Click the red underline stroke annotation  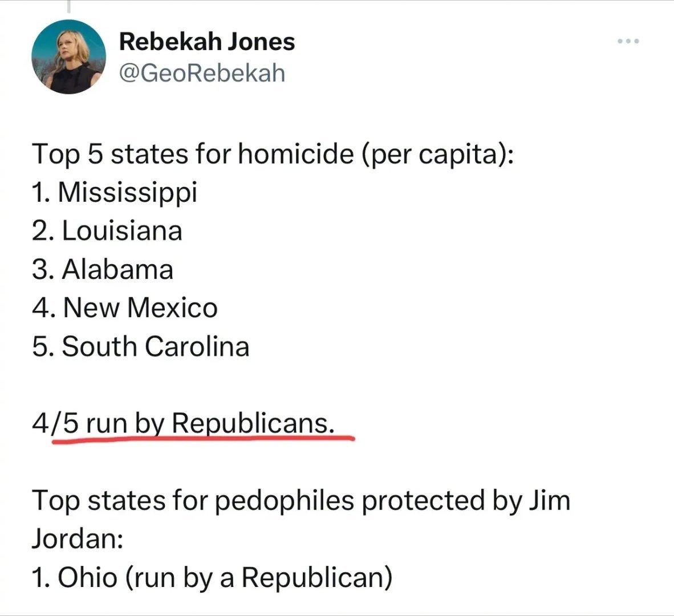pos(204,439)
